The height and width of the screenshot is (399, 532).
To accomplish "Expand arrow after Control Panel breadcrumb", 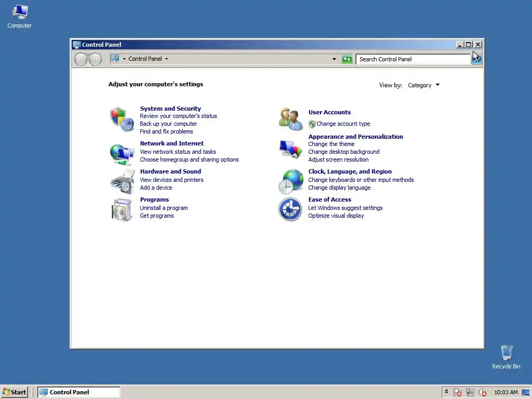I will coord(167,59).
